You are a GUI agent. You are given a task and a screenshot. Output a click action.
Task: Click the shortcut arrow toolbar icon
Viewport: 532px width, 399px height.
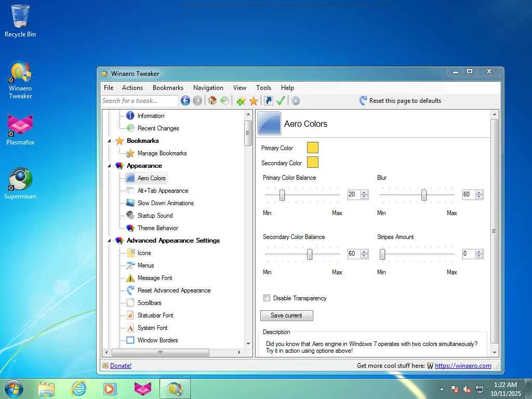pyautogui.click(x=268, y=101)
